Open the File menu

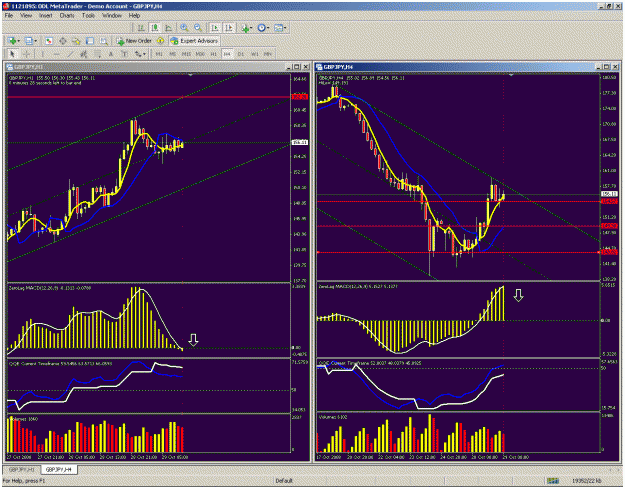[9, 15]
